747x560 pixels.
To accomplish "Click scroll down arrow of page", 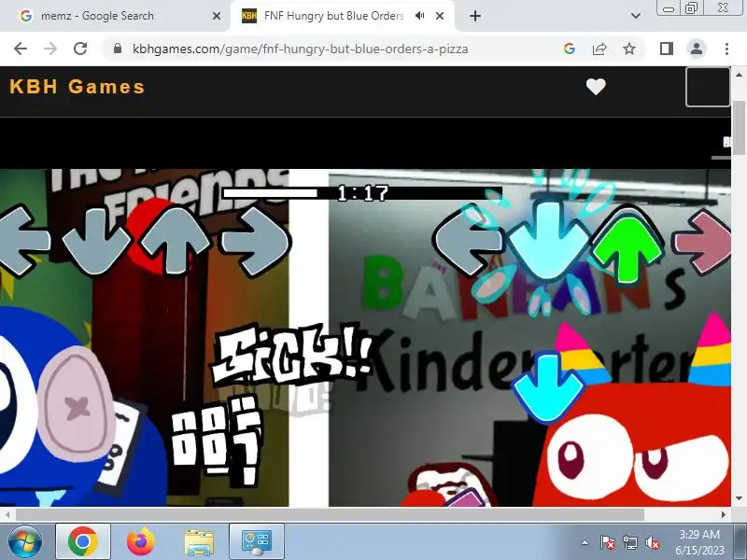I will [x=739, y=498].
